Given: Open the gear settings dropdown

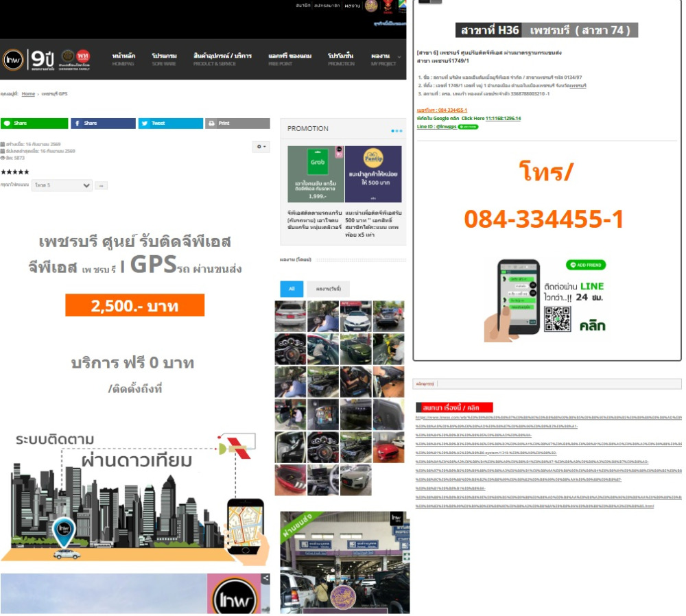Looking at the screenshot, I should pos(261,147).
